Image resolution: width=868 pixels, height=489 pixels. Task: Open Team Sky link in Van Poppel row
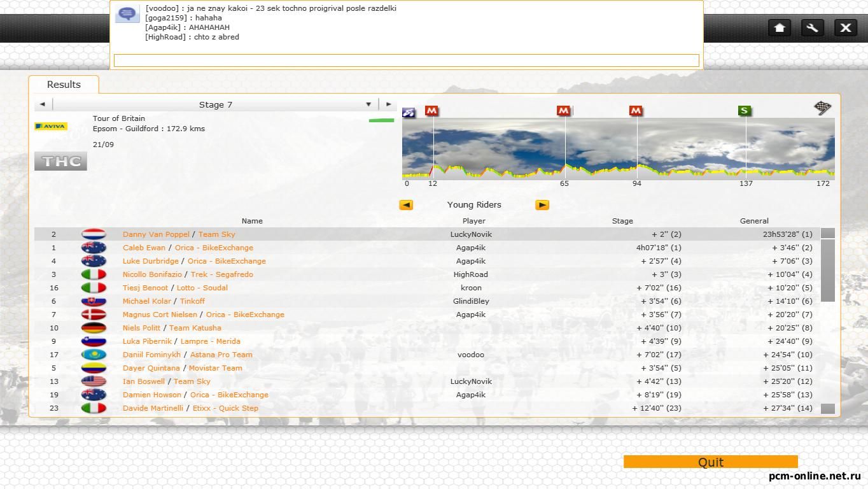[217, 234]
